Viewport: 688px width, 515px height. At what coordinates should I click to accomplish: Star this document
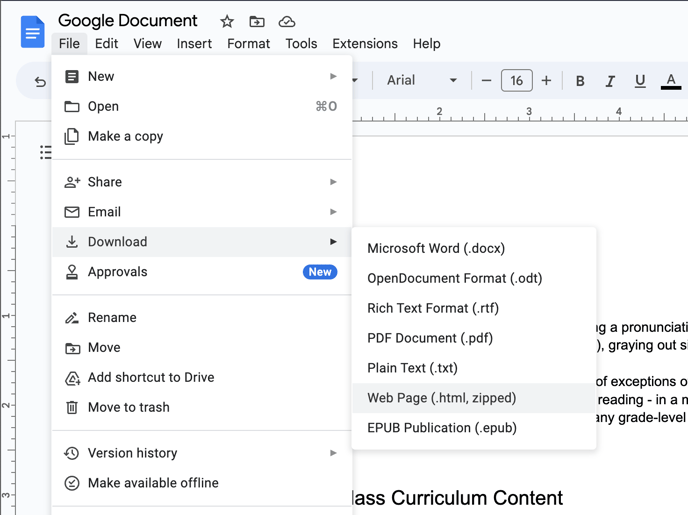(227, 21)
